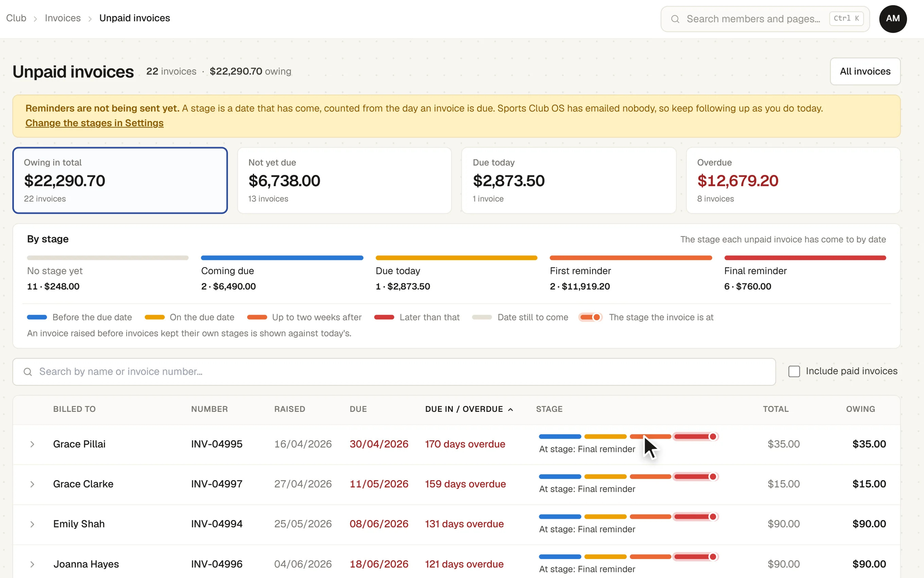
Task: Expand the Grace Clarke invoice row
Action: tap(33, 485)
